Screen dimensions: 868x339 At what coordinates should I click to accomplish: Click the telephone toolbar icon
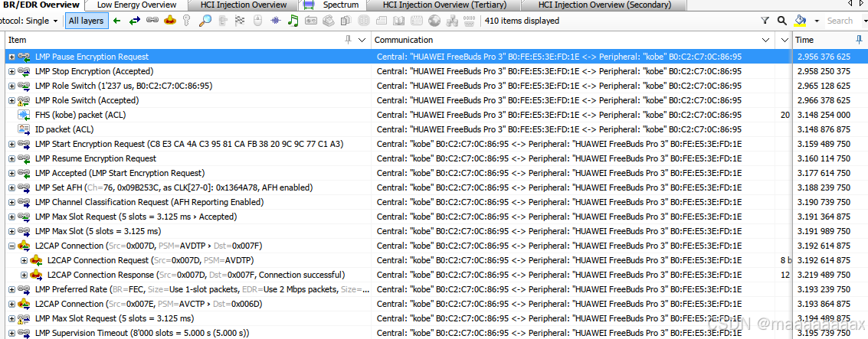(x=328, y=21)
